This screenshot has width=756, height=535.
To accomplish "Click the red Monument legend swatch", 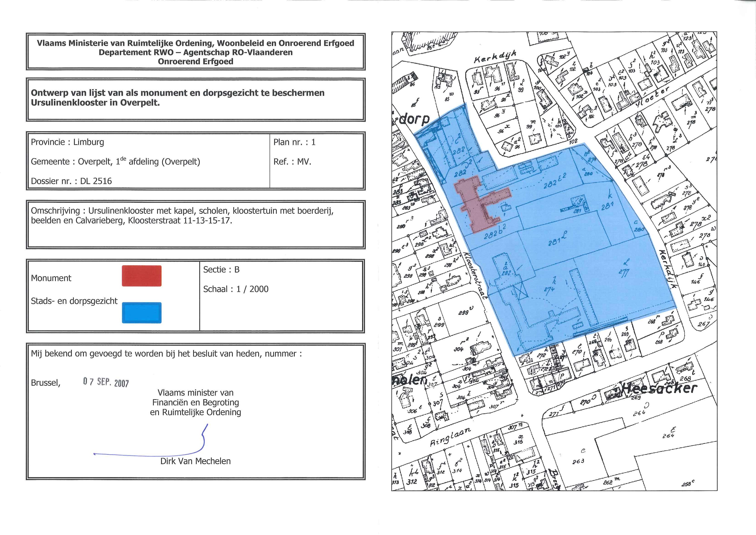I will [x=142, y=276].
